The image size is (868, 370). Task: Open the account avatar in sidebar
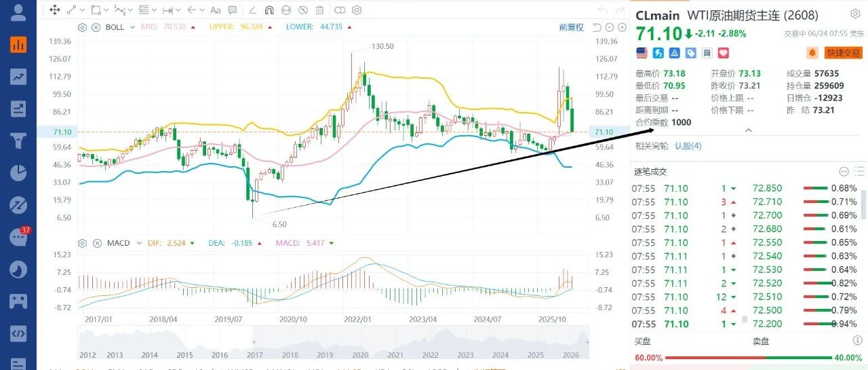click(x=18, y=12)
